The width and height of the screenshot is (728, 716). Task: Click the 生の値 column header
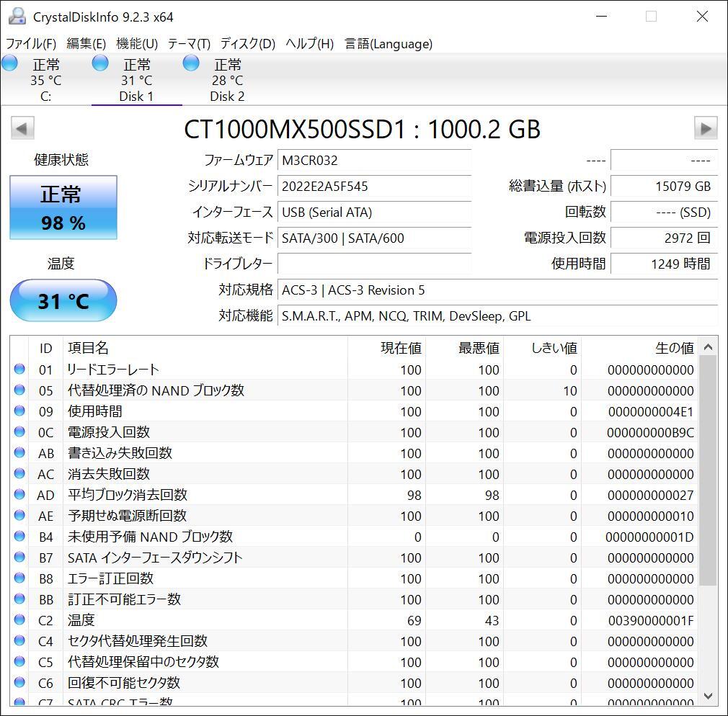coord(674,348)
